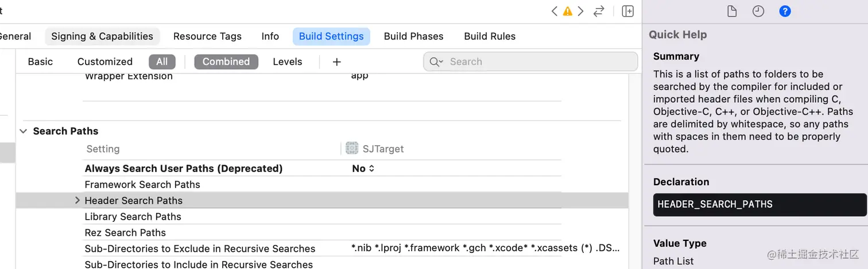Viewport: 868px width, 269px height.
Task: Go to next issue chevron
Action: click(581, 11)
